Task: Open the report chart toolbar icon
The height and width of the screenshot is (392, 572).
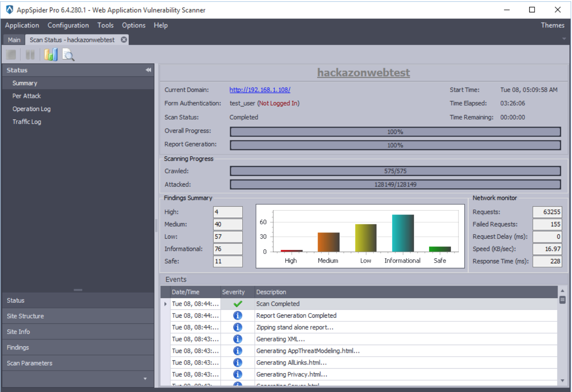Action: point(51,55)
